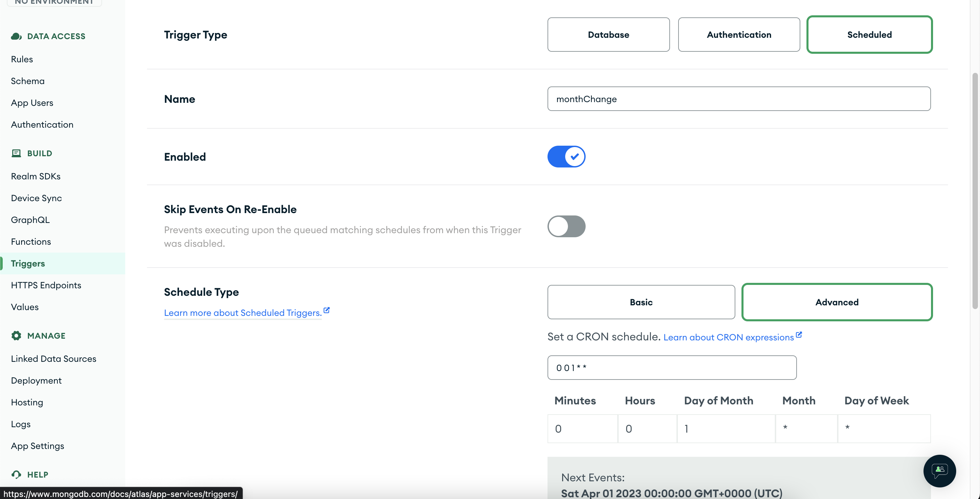Click the page vertical scrollbar
This screenshot has width=980, height=499.
pos(975,190)
